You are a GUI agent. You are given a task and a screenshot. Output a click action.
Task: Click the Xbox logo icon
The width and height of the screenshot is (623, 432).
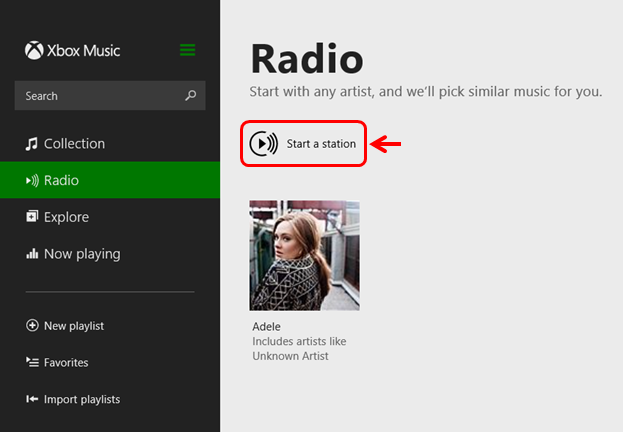point(33,50)
